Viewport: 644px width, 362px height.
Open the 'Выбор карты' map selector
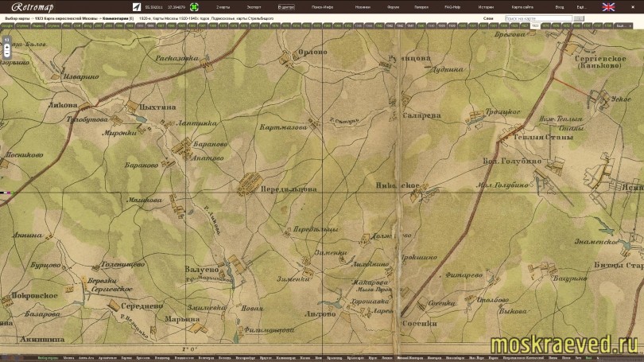click(17, 18)
